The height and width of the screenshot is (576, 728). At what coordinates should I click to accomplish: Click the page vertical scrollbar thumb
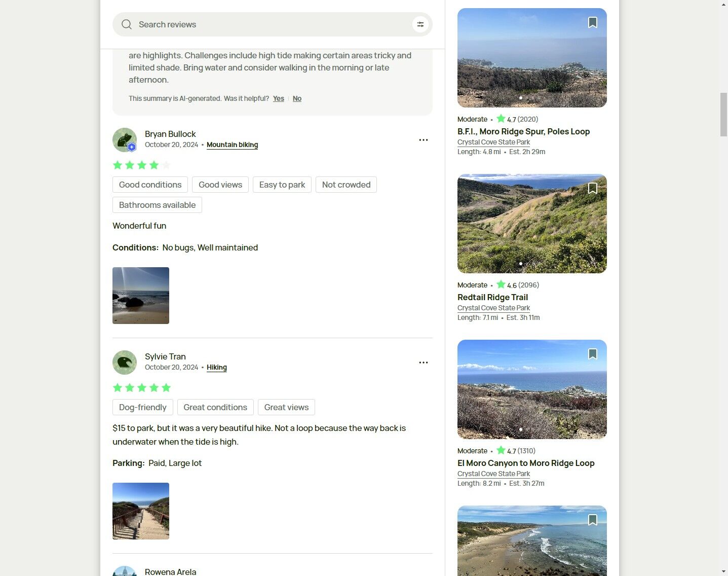[723, 115]
